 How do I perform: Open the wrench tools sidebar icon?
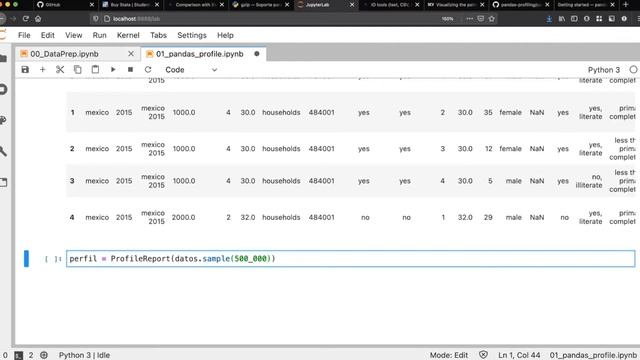click(x=3, y=151)
